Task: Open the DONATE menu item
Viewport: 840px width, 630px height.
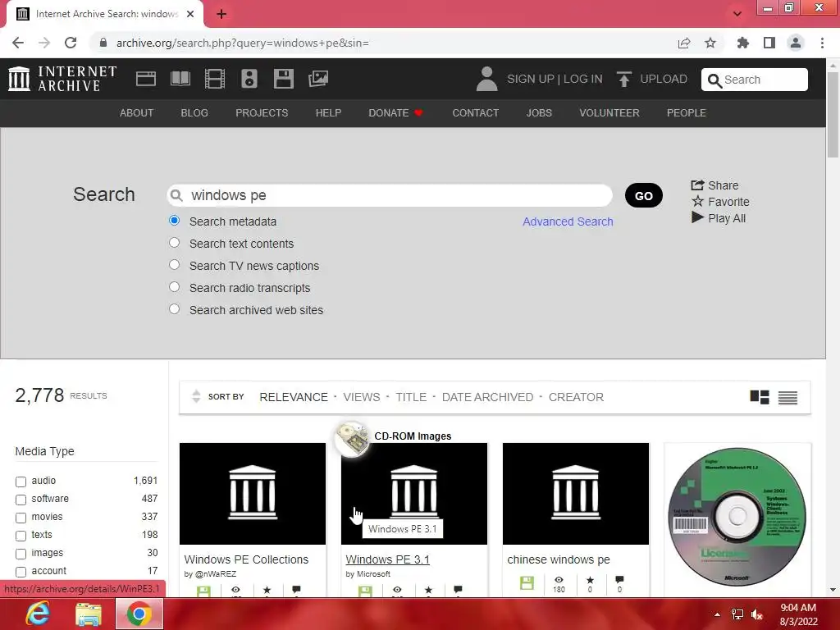Action: click(x=395, y=113)
